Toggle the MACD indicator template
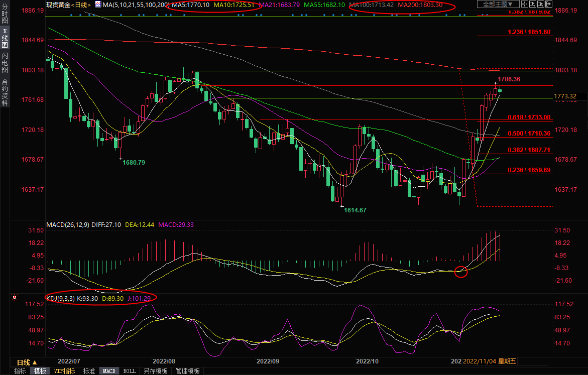This screenshot has height=375, width=588. (109, 371)
